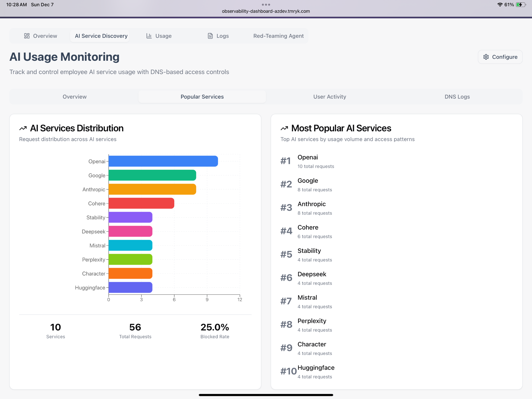Go to Red-Teaming Agent tab
Image resolution: width=532 pixels, height=399 pixels.
(x=278, y=36)
